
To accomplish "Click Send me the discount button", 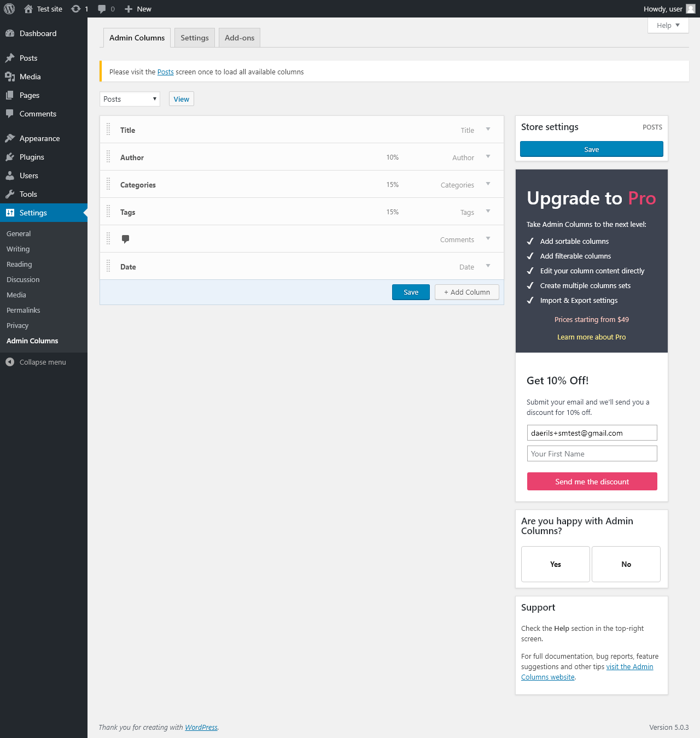I will [592, 482].
